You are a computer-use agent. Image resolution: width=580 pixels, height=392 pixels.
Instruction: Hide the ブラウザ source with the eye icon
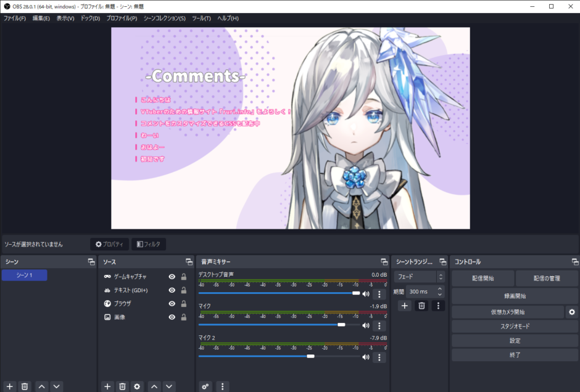(172, 303)
